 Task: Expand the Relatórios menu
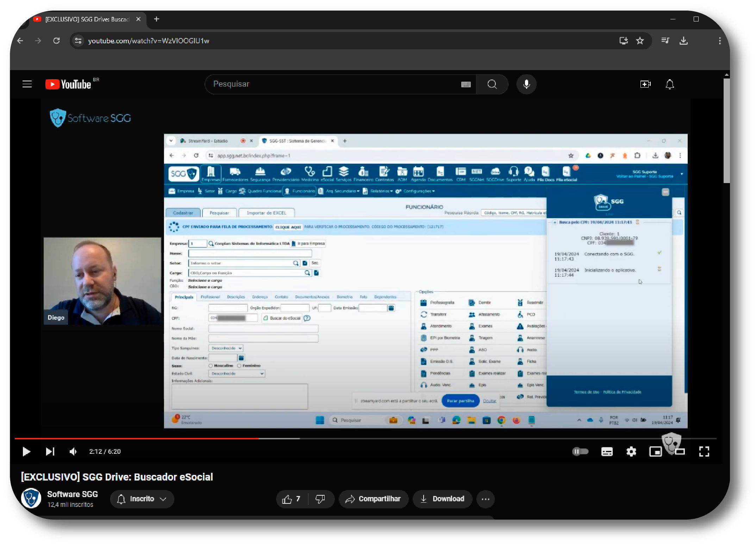coord(377,191)
